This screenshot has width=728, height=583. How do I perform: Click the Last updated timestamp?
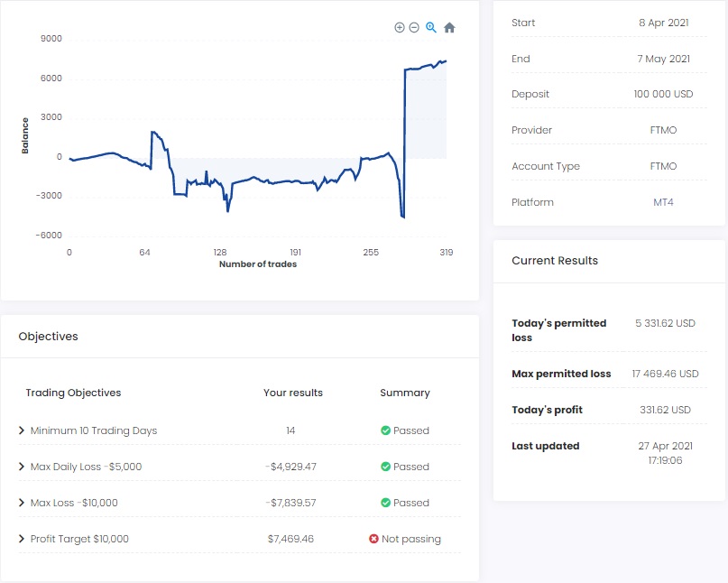click(x=666, y=453)
